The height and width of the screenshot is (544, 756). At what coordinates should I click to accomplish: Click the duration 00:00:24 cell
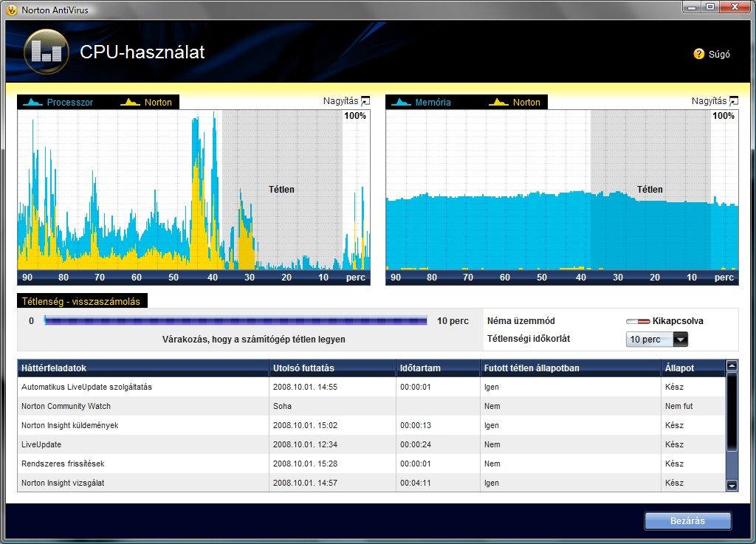tap(416, 445)
